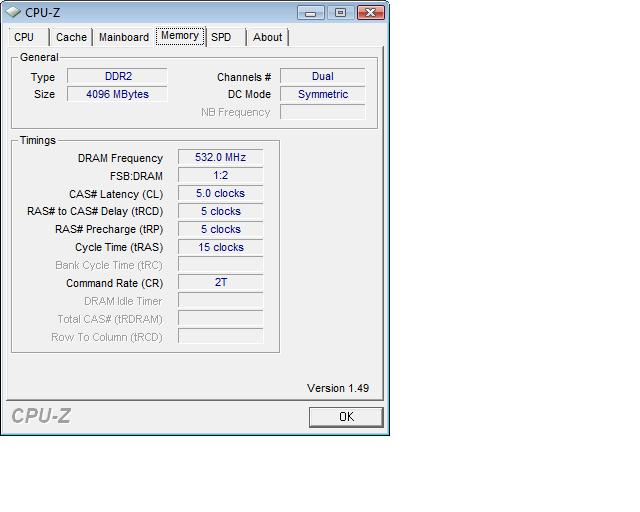Click the 1:2 FSB:DRAM ratio value
The image size is (640, 512).
[x=220, y=175]
